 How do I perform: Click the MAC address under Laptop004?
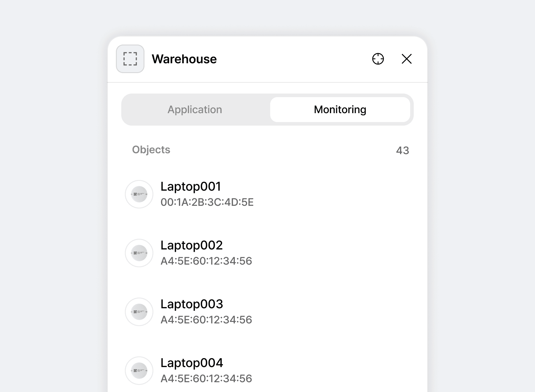[x=206, y=379]
